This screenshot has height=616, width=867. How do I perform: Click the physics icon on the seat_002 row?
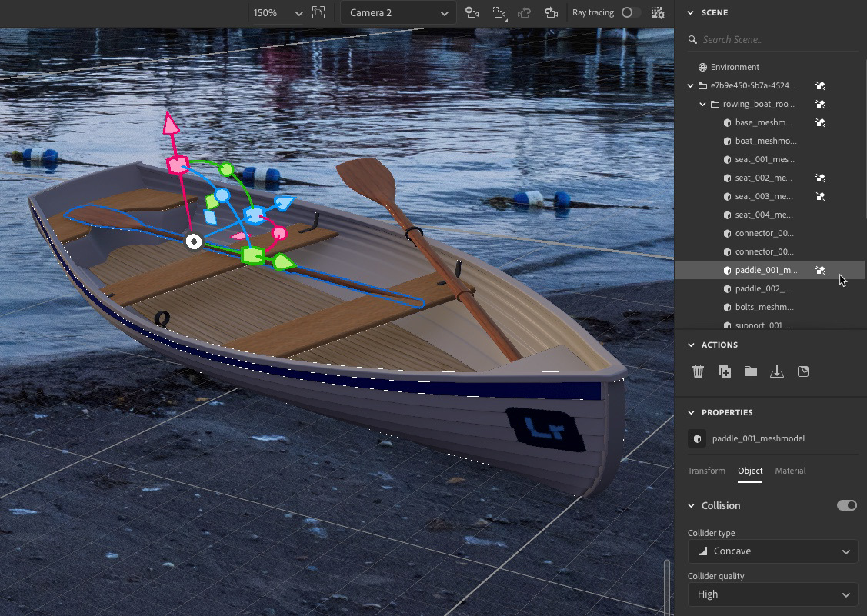coord(821,178)
